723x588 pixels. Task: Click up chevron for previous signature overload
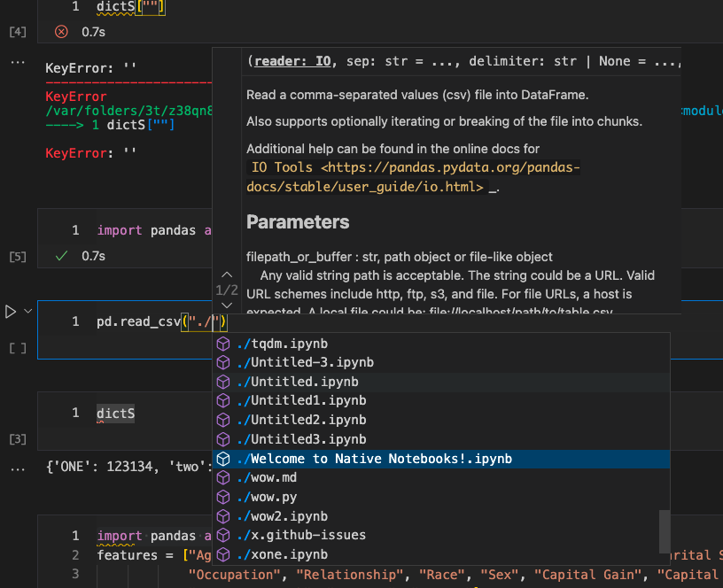pyautogui.click(x=227, y=275)
